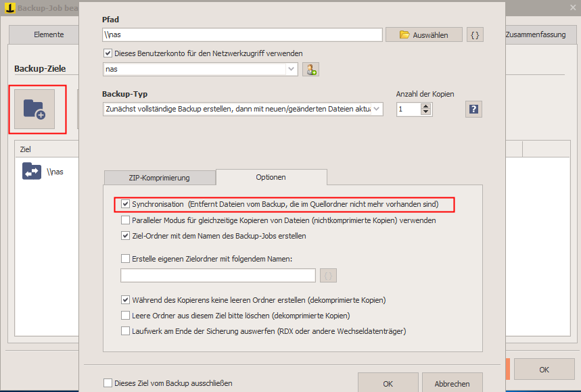Uncheck the Synchronisation option
The image size is (581, 392).
pyautogui.click(x=125, y=204)
